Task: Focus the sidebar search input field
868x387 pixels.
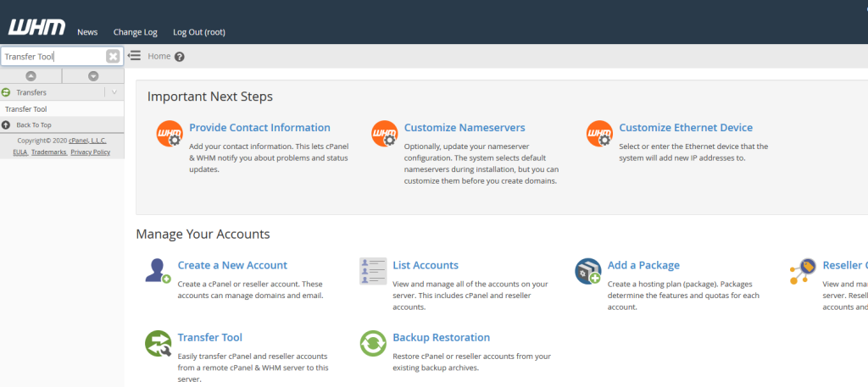Action: pos(53,57)
